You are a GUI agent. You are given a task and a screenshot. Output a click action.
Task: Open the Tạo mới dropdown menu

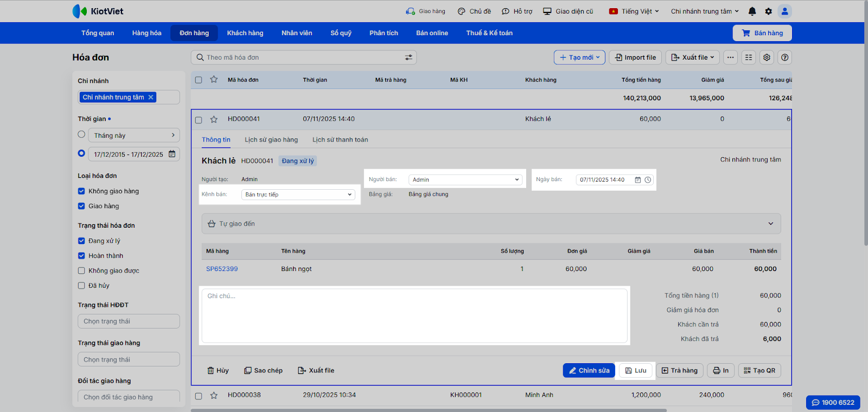579,57
